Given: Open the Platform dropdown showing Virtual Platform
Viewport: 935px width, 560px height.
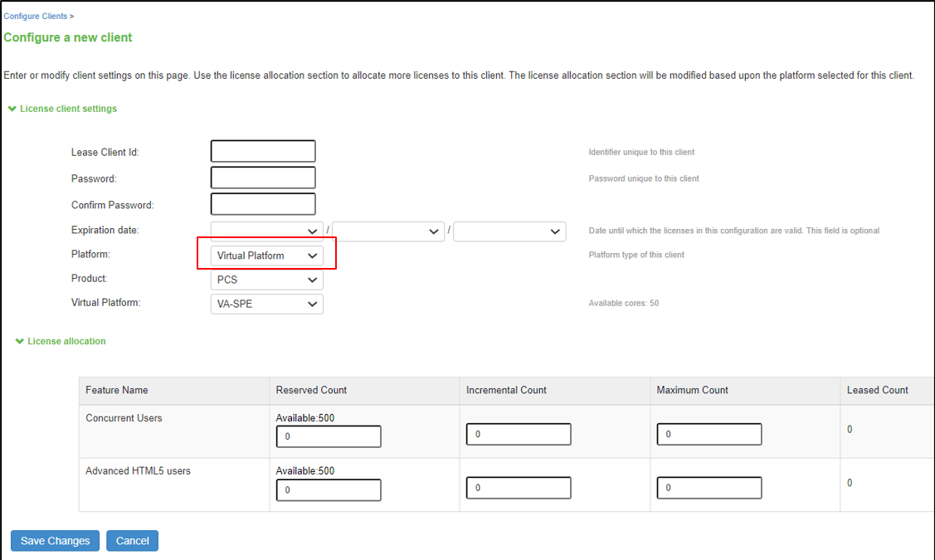Looking at the screenshot, I should pos(266,256).
